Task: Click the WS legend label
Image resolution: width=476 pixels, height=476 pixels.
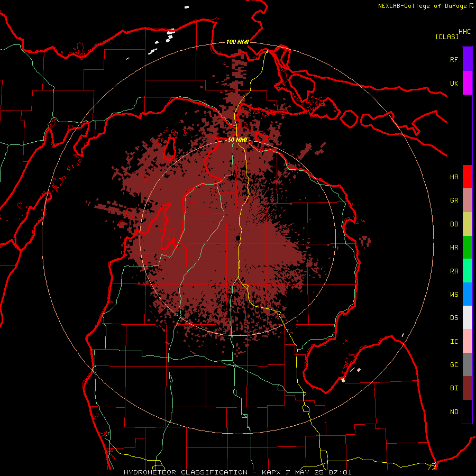Action: click(x=454, y=295)
